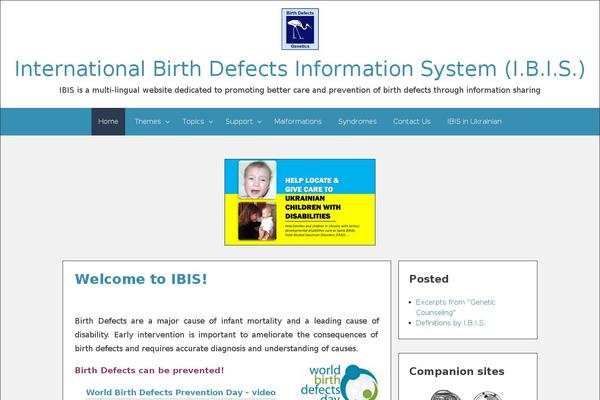The image size is (600, 400).
Task: Click the Welcome to IBIS! heading
Action: coord(141,279)
